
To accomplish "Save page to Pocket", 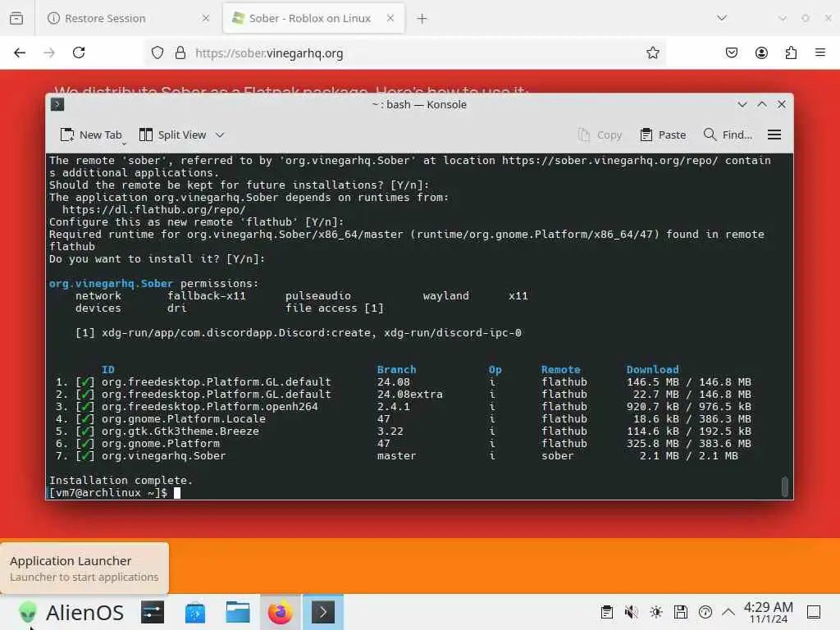I will (731, 52).
